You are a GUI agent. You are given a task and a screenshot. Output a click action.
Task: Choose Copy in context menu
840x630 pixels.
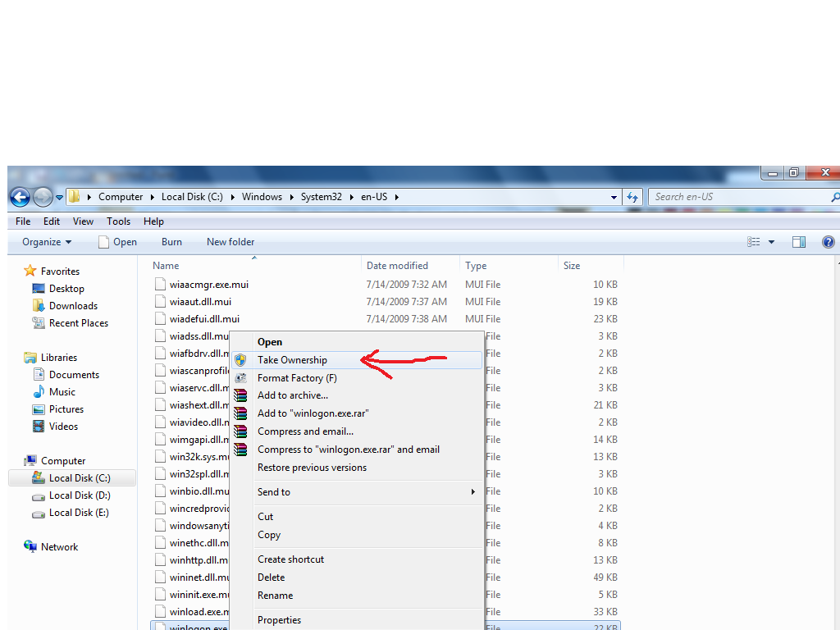pyautogui.click(x=356, y=535)
